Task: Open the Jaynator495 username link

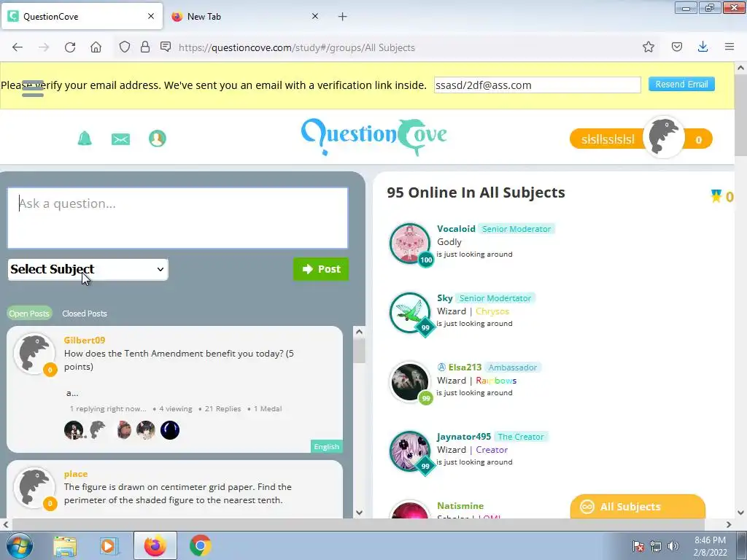Action: 463,437
